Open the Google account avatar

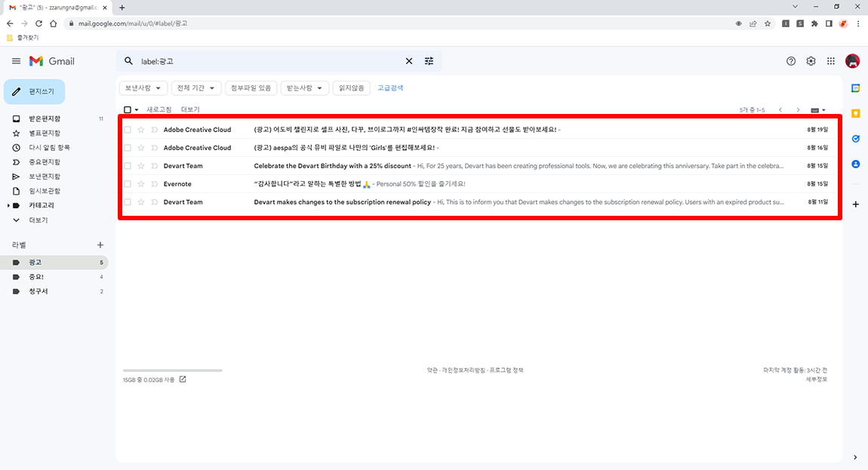tap(852, 61)
